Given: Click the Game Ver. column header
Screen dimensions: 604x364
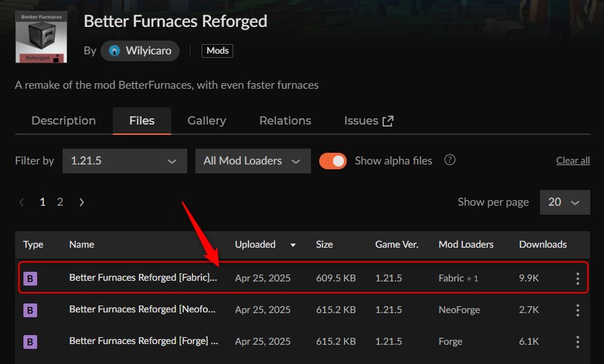Looking at the screenshot, I should click(397, 244).
